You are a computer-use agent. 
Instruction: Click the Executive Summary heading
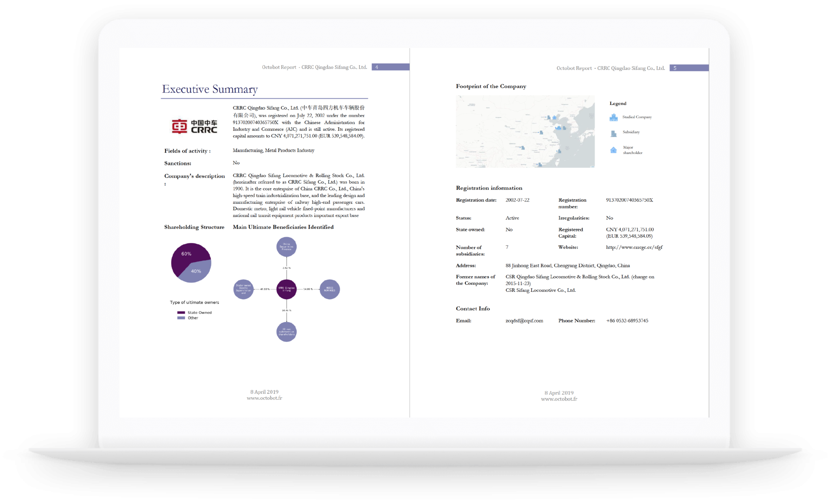(210, 89)
